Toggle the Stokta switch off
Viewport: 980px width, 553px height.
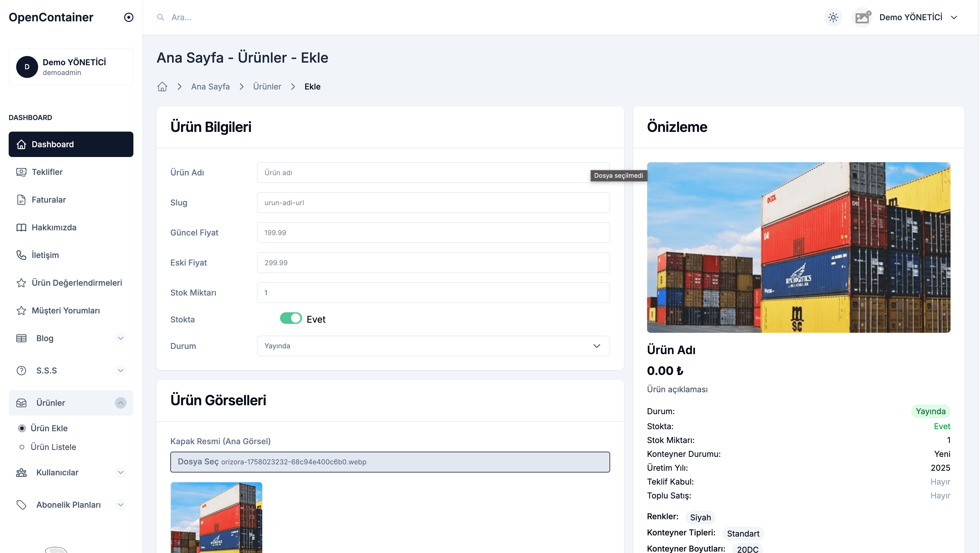coord(291,318)
